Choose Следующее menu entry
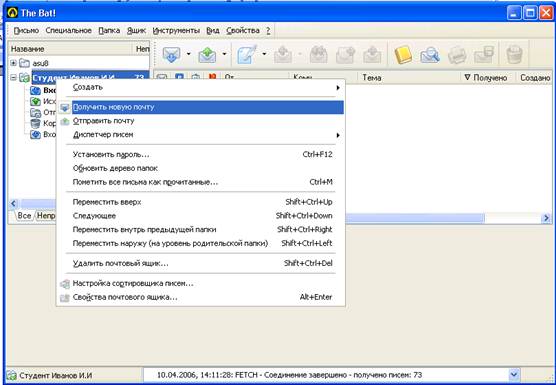The height and width of the screenshot is (385, 556). click(201, 216)
